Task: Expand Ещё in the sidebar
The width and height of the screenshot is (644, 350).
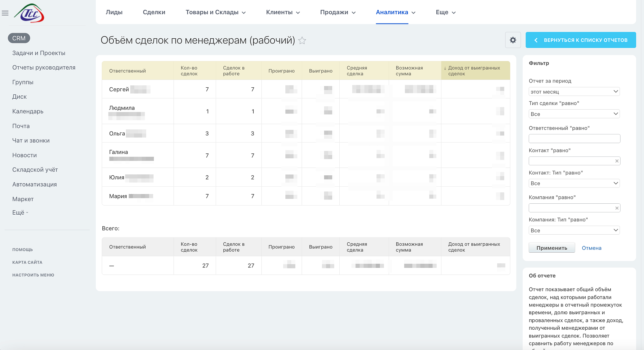Action: [20, 212]
